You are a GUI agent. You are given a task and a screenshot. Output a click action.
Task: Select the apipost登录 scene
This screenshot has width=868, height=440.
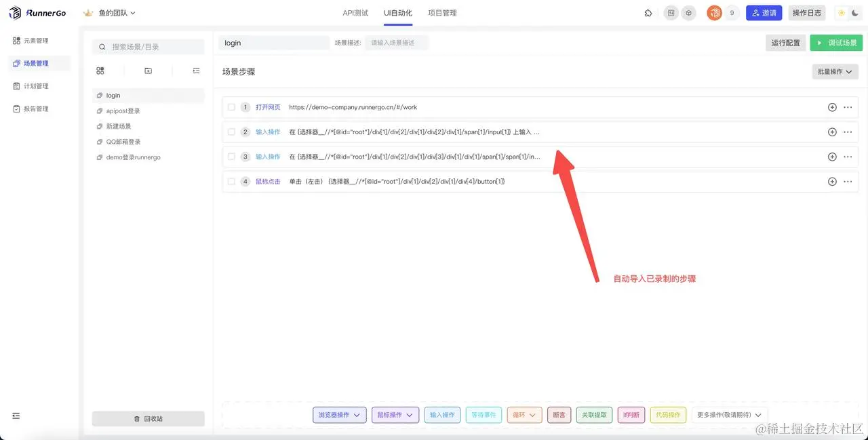pos(149,111)
